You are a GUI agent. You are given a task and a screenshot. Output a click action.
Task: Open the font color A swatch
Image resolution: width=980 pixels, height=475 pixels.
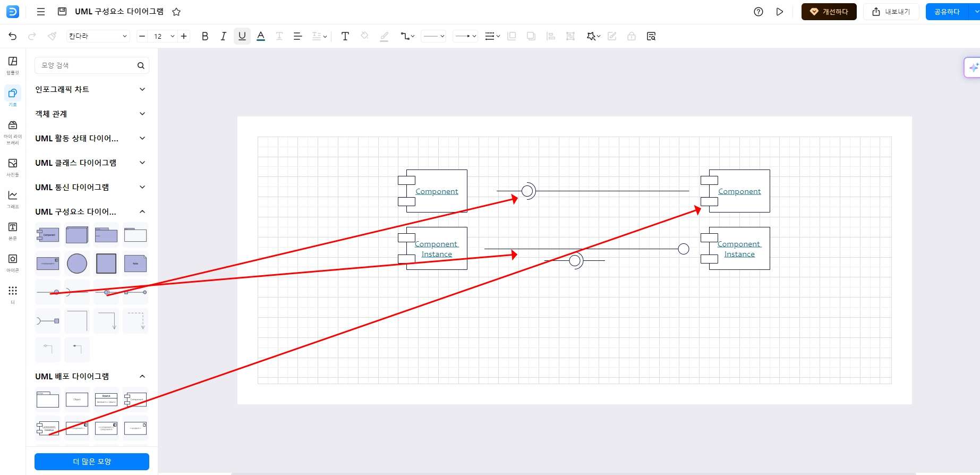pos(261,36)
